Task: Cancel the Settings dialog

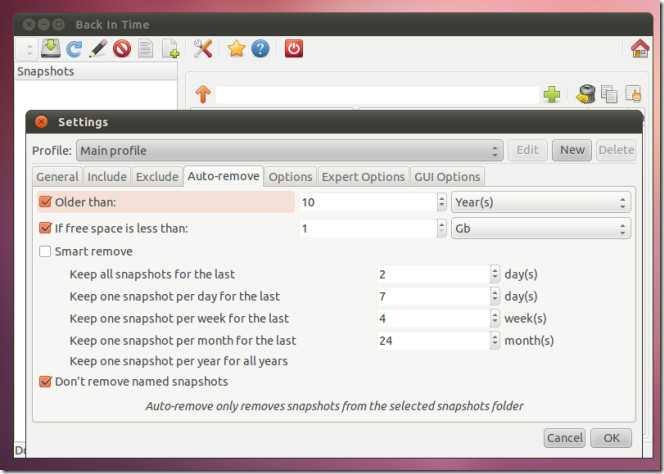Action: [564, 438]
